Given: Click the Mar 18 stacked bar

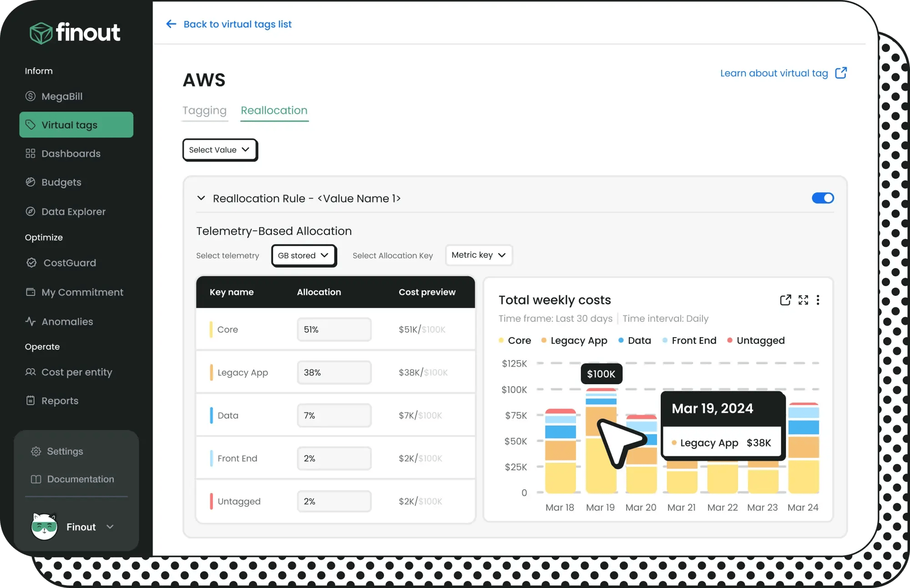Looking at the screenshot, I should [560, 451].
